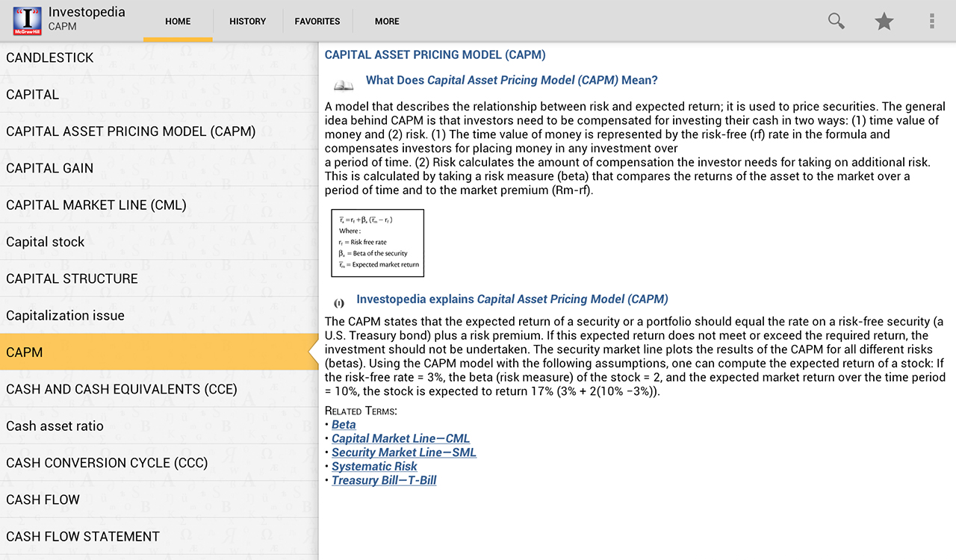The height and width of the screenshot is (560, 956).
Task: Select Cash asset ratio in the list
Action: pyautogui.click(x=159, y=426)
